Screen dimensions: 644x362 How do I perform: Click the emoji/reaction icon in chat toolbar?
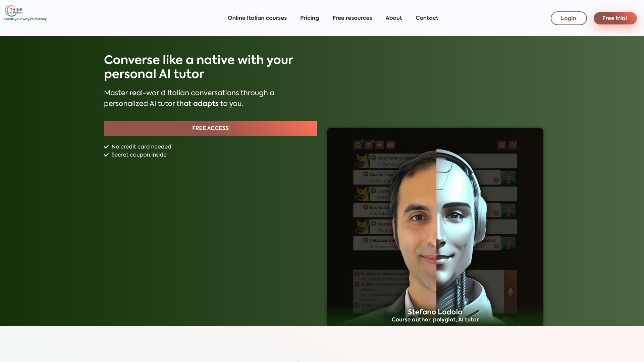[368, 144]
